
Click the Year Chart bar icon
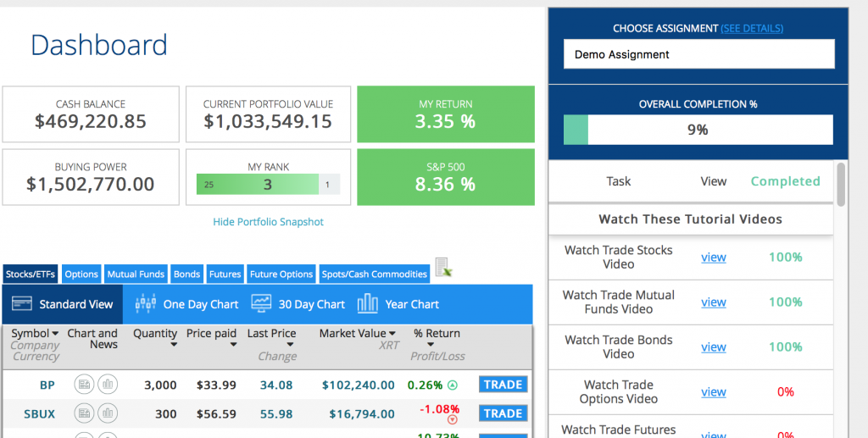click(368, 303)
